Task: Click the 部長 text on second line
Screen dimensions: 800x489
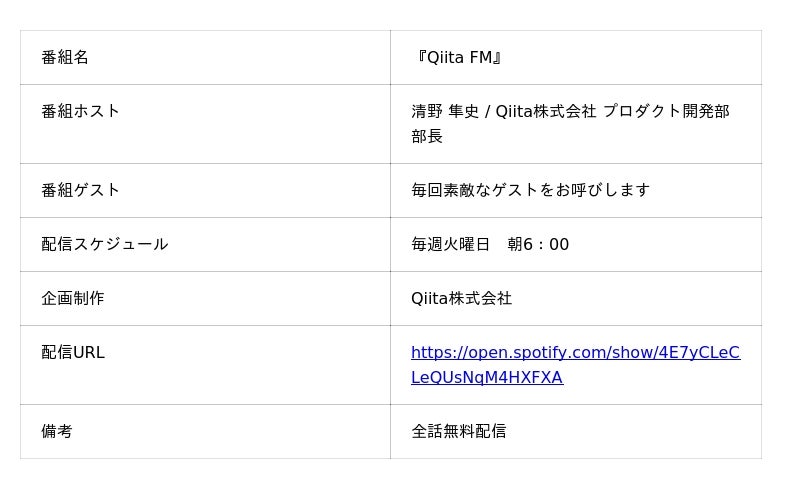Action: (427, 136)
